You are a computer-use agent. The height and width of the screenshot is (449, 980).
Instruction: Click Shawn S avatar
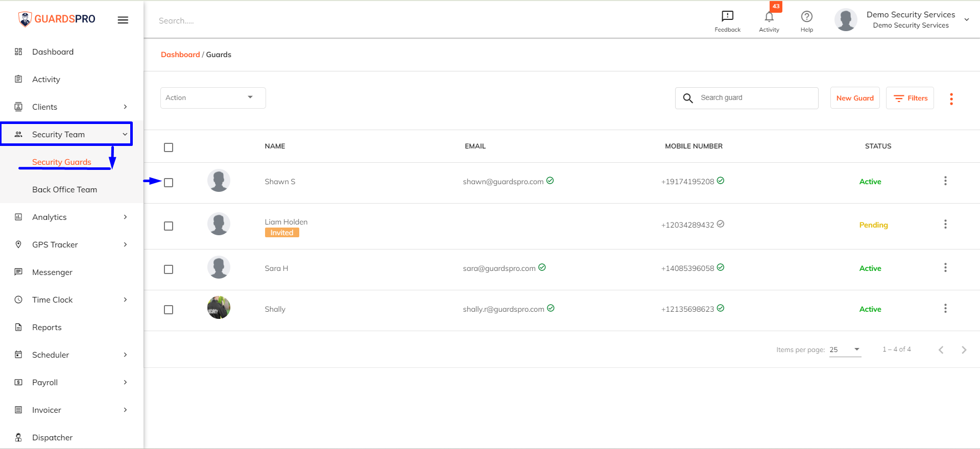point(219,181)
